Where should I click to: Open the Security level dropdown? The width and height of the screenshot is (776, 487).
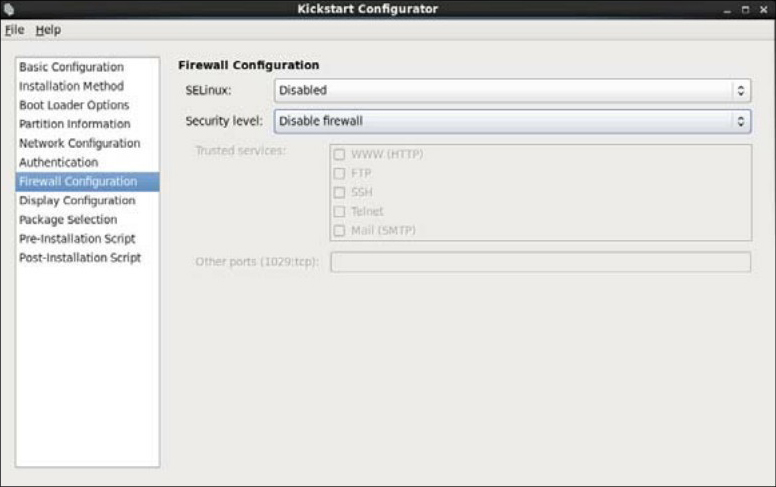coord(512,121)
